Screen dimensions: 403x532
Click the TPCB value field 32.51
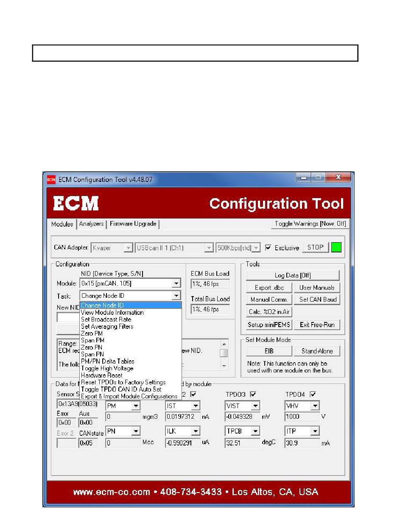[x=242, y=443]
